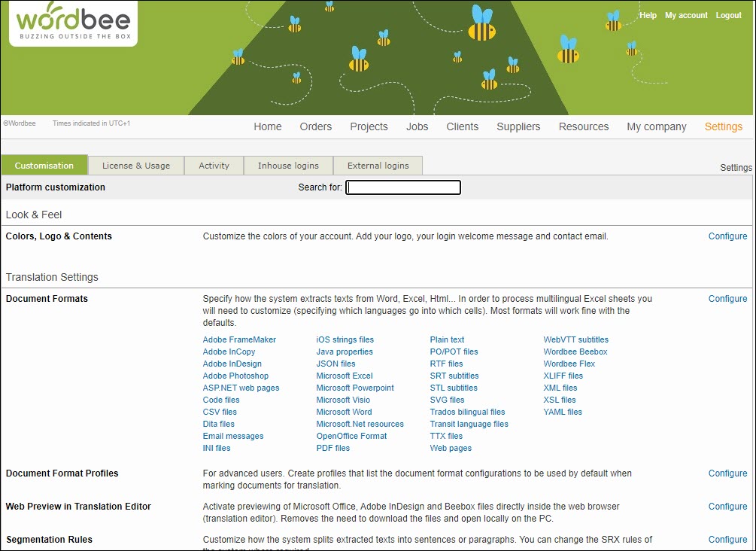Open Adobe InDesign format settings
This screenshot has height=551, width=756.
(x=232, y=364)
